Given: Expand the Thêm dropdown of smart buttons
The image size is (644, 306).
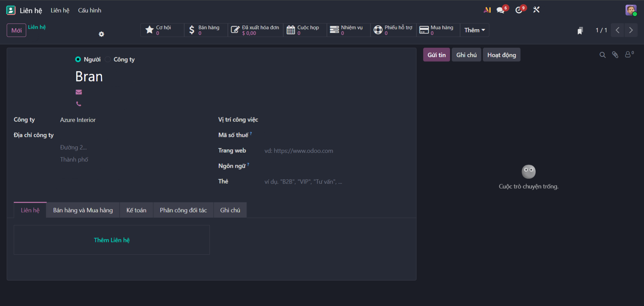Looking at the screenshot, I should pos(474,30).
